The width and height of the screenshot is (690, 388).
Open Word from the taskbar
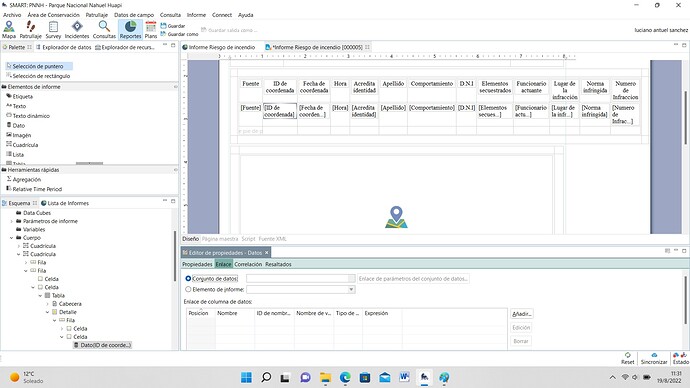click(404, 377)
